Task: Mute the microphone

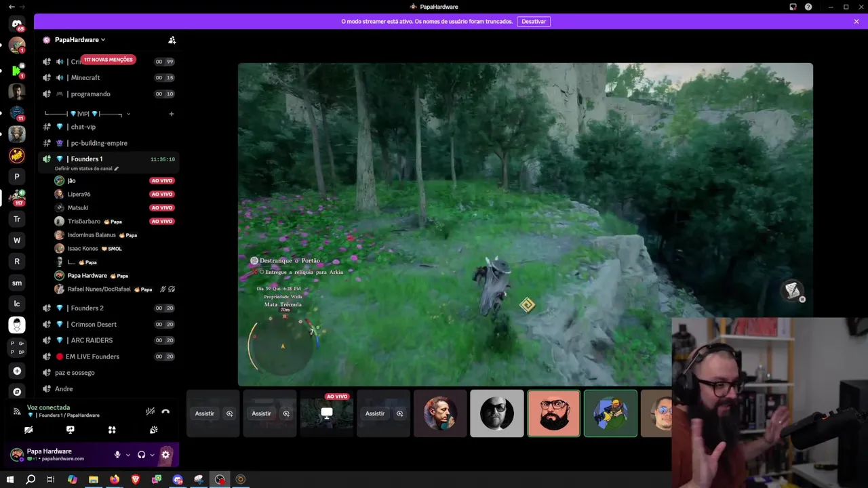Action: coord(117,455)
